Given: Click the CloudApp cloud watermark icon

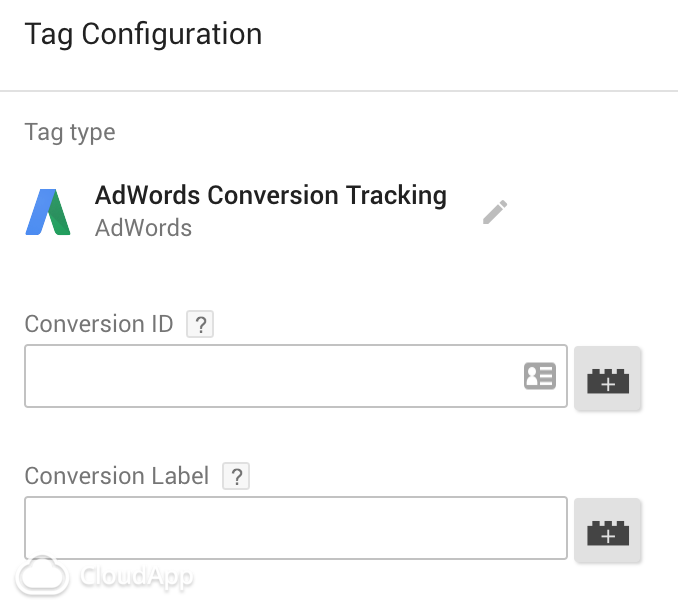Looking at the screenshot, I should tap(42, 575).
